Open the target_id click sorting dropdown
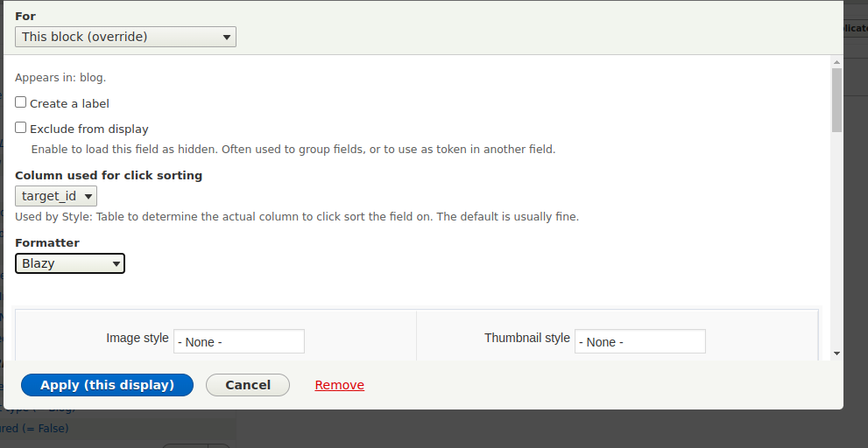The width and height of the screenshot is (868, 448). 56,196
